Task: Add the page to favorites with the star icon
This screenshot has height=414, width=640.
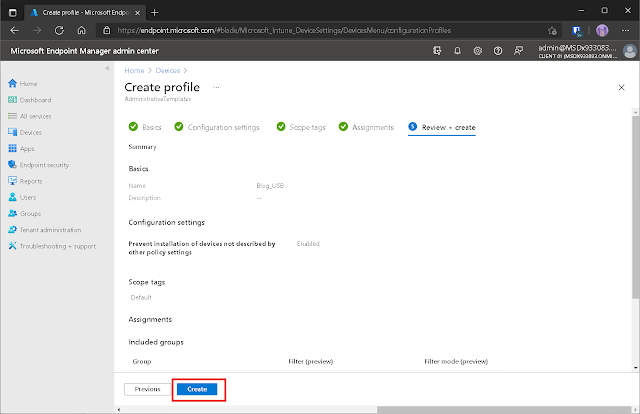Action: (552, 31)
